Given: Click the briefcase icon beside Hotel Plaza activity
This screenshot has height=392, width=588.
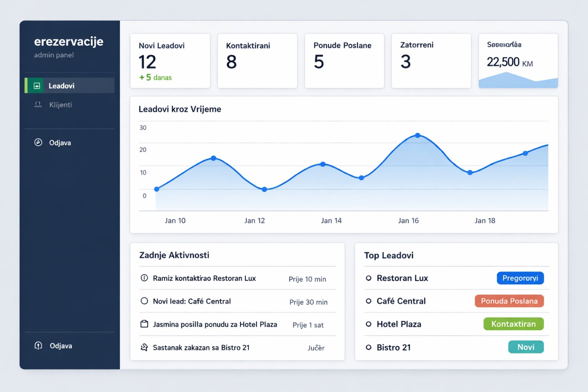Looking at the screenshot, I should click(x=144, y=324).
